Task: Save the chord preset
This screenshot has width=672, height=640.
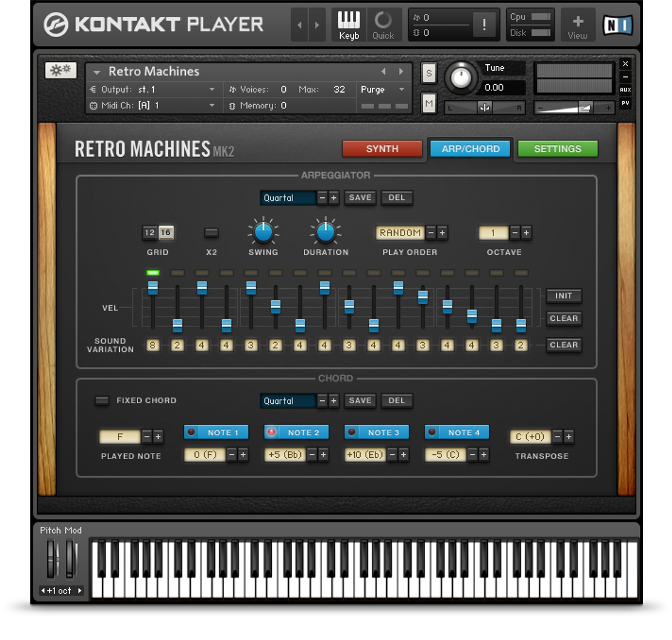Action: pos(360,400)
